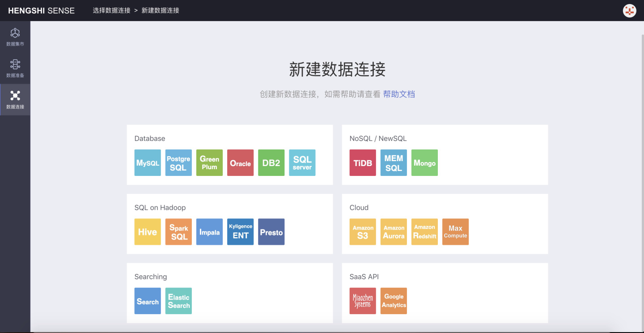Open 数据集市 in the sidebar
Image resolution: width=644 pixels, height=333 pixels.
[15, 37]
